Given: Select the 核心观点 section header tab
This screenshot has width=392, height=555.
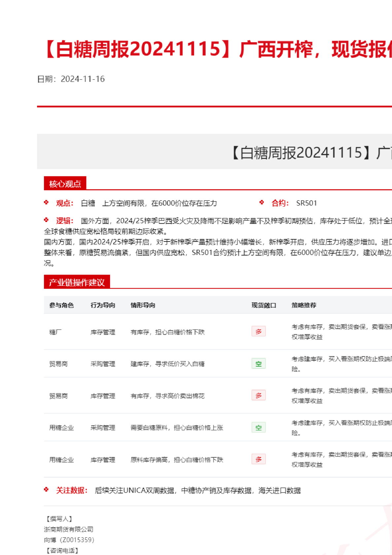Looking at the screenshot, I should [x=65, y=184].
